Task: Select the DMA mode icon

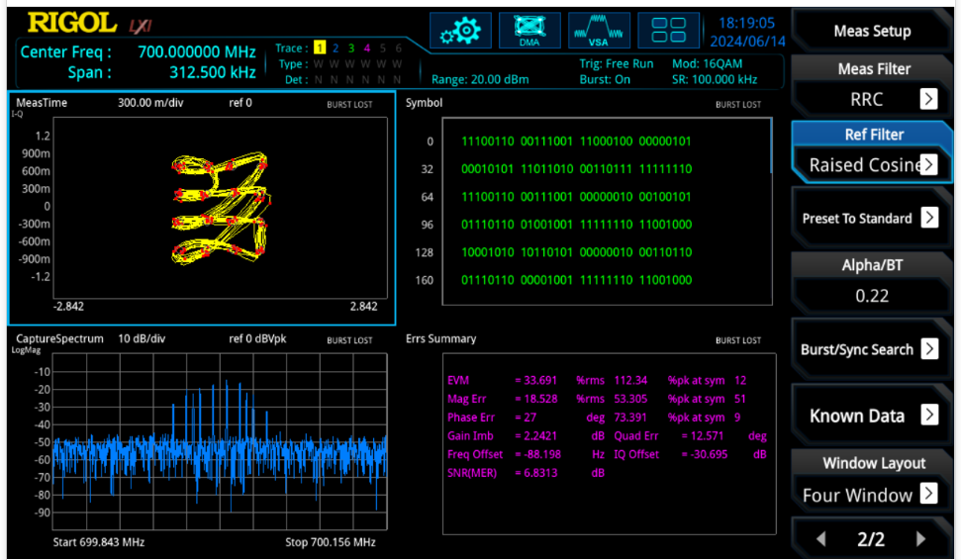Action: click(x=529, y=30)
